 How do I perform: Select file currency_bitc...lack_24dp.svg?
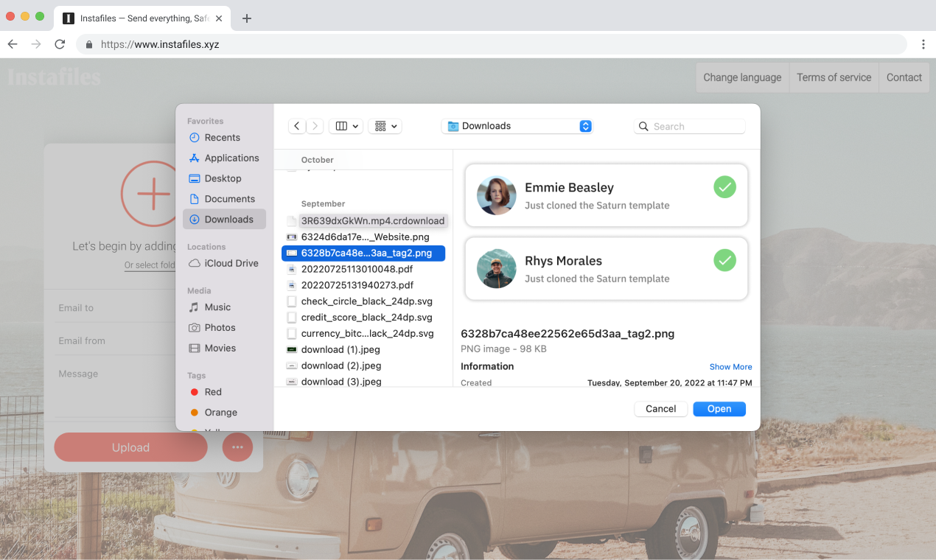[x=363, y=334]
